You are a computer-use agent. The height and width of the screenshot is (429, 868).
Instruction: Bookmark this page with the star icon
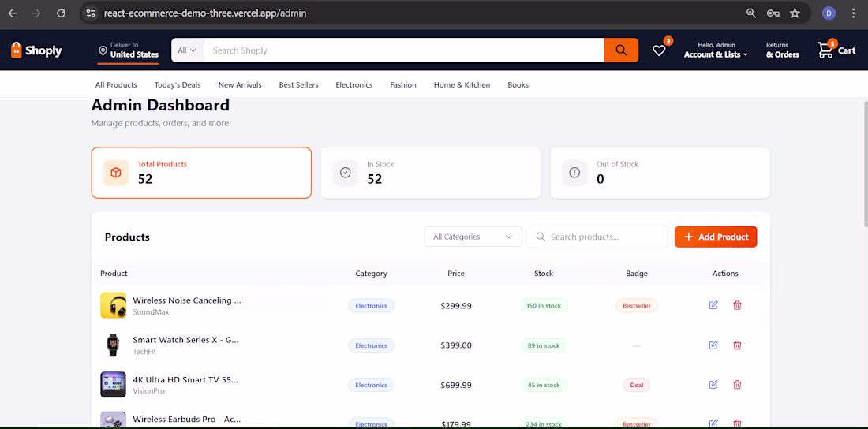[x=795, y=13]
